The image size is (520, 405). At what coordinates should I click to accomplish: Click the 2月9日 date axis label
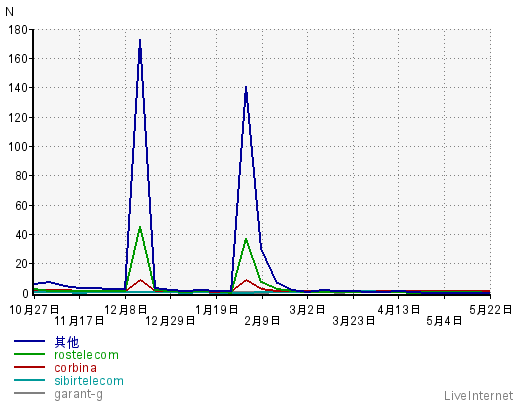(262, 321)
